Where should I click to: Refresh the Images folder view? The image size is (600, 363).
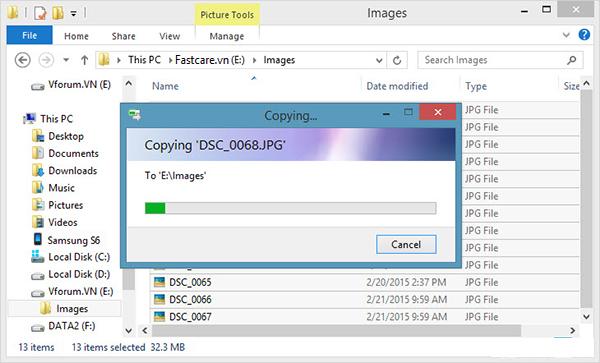[x=397, y=60]
